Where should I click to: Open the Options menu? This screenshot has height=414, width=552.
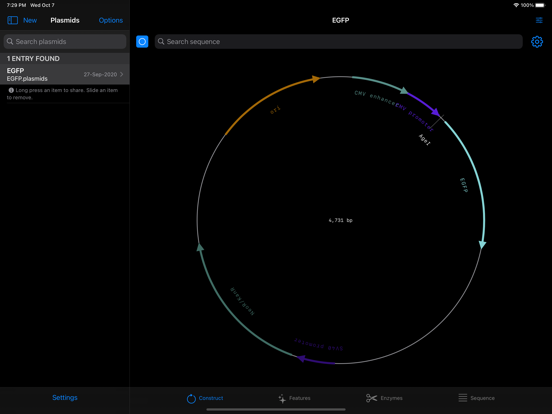coord(111,20)
